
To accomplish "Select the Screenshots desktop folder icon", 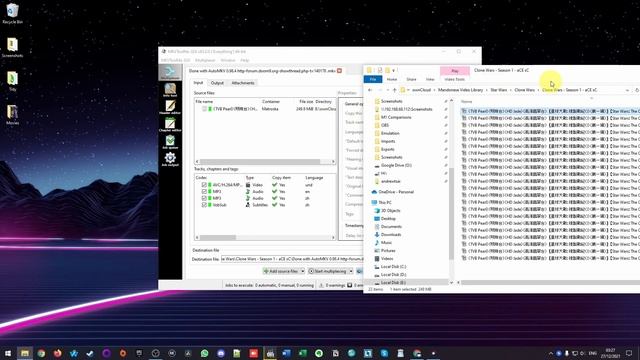I will click(x=12, y=47).
